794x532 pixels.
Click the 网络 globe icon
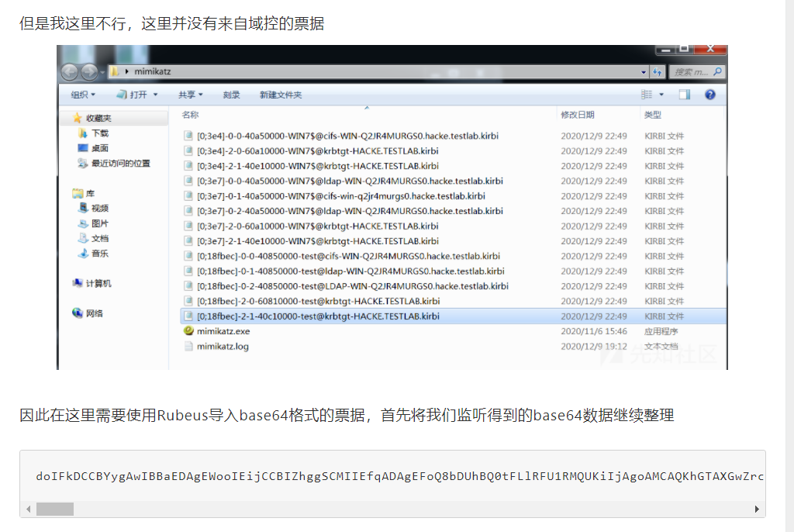point(77,313)
